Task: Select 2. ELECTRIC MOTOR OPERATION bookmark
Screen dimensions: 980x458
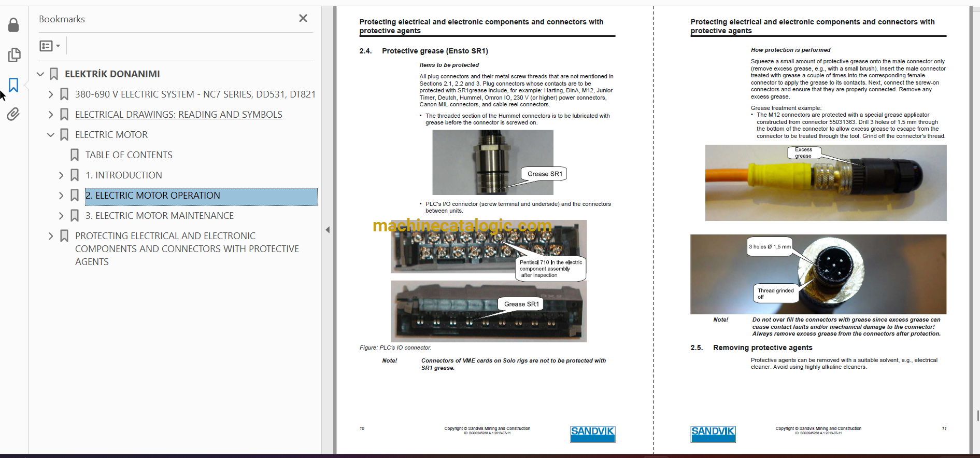Action: 201,197
